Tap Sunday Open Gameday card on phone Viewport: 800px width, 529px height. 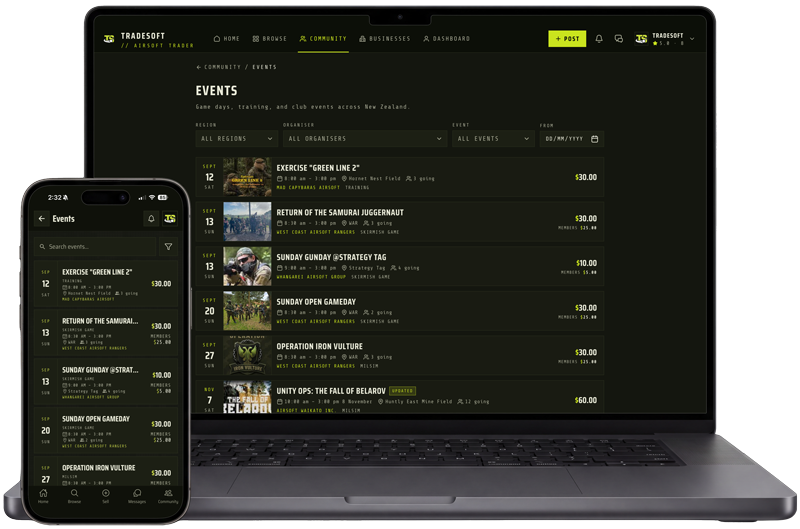[106, 431]
